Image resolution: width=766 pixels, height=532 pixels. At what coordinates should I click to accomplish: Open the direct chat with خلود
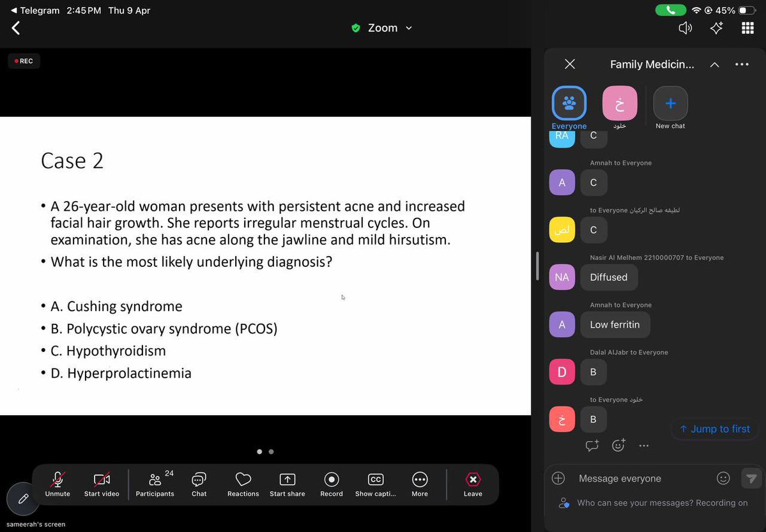[x=620, y=107]
